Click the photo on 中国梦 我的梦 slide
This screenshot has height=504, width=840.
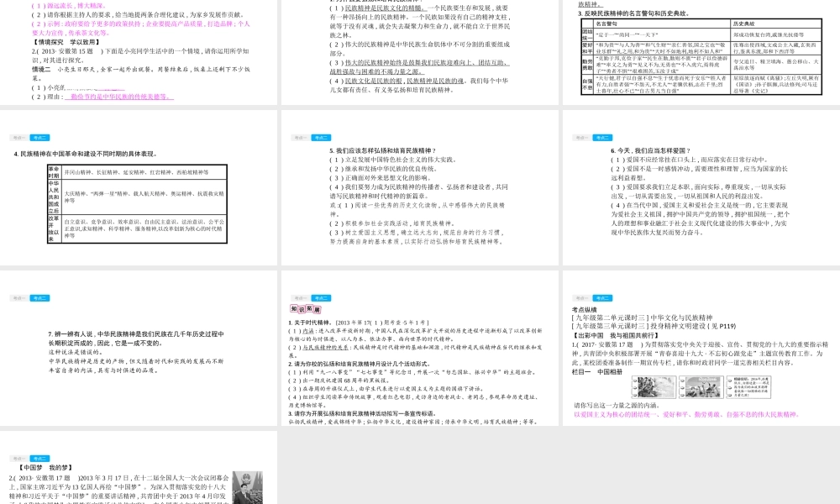[248, 487]
